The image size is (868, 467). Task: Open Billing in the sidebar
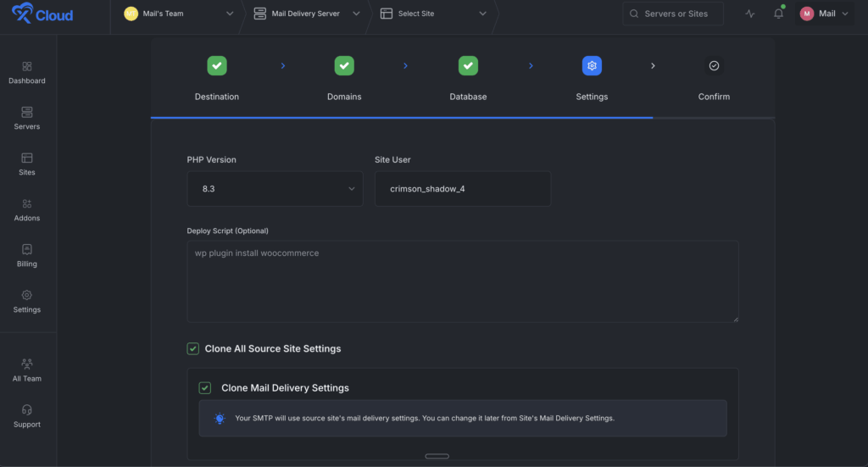(x=27, y=250)
